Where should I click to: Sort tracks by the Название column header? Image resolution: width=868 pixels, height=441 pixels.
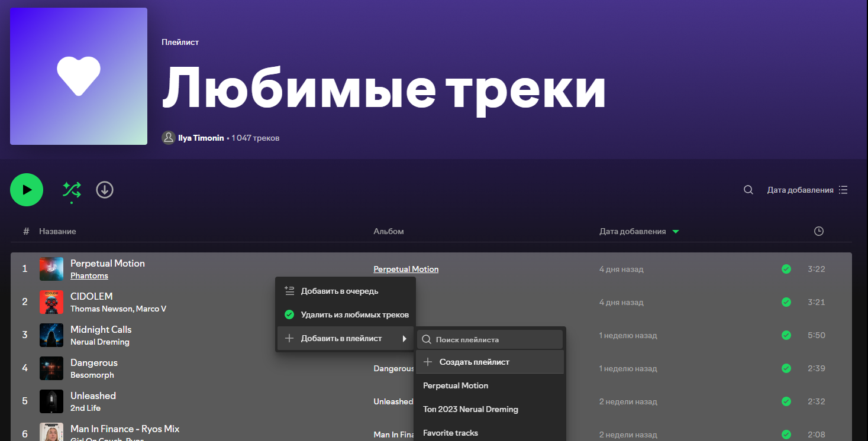click(x=57, y=231)
